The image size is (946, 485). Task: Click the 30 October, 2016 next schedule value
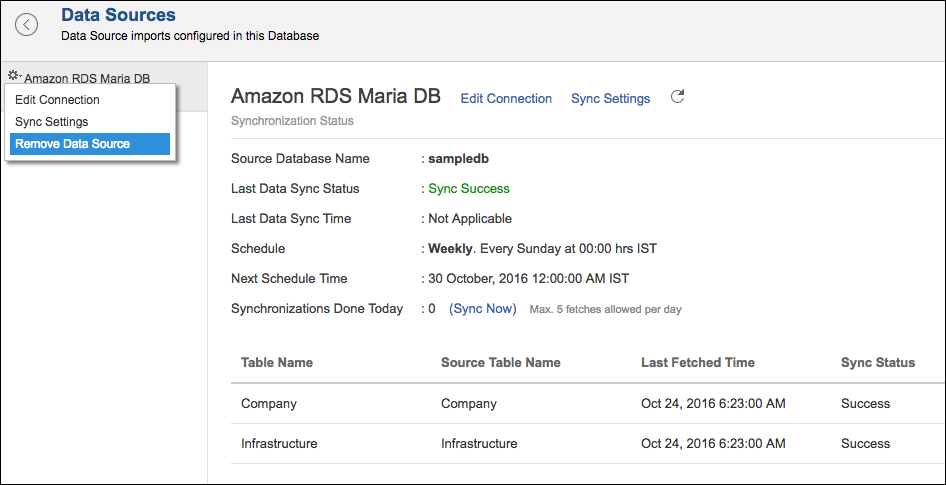(x=529, y=279)
